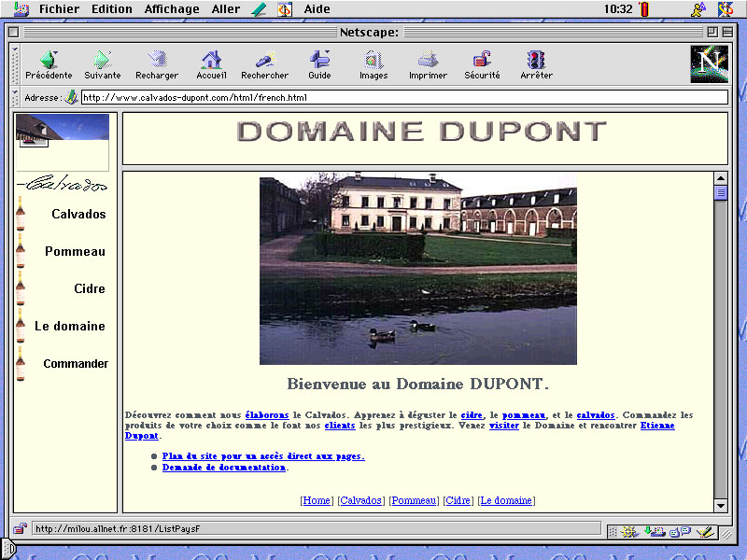The height and width of the screenshot is (560, 747).
Task: Click the Suivante forward arrow icon
Action: (x=102, y=60)
